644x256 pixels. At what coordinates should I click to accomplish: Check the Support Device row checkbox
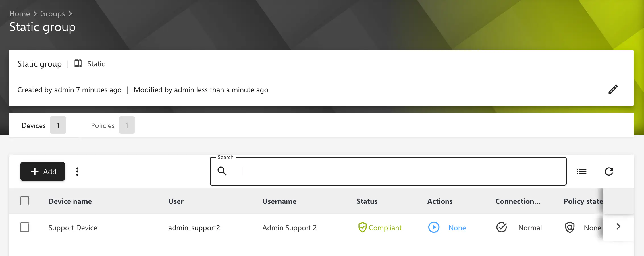pyautogui.click(x=25, y=227)
